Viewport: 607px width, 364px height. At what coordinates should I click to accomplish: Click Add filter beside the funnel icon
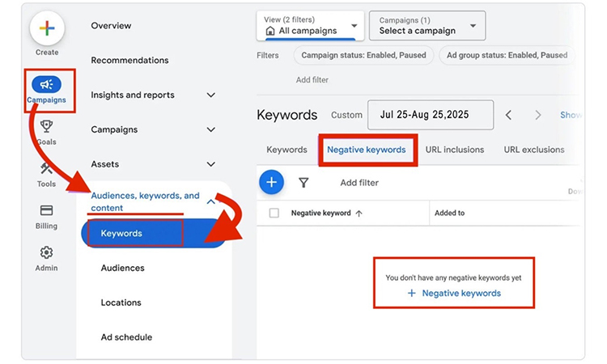point(359,183)
